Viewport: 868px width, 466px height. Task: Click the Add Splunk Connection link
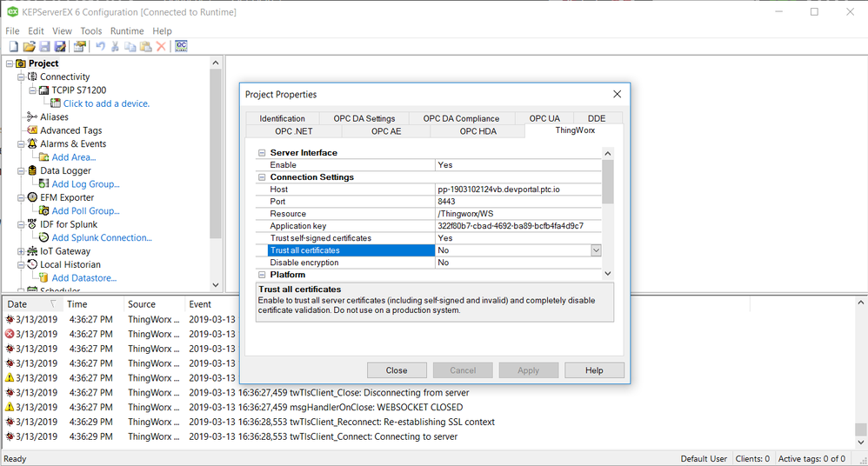[100, 237]
